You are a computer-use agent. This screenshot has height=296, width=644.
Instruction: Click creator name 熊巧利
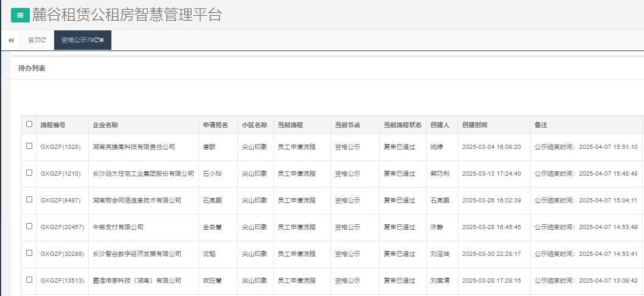(x=440, y=173)
